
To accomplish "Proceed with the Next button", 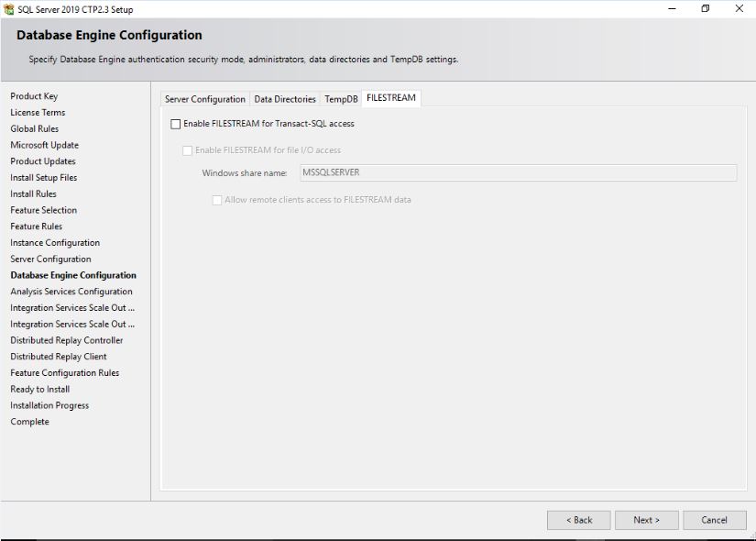I will (647, 520).
